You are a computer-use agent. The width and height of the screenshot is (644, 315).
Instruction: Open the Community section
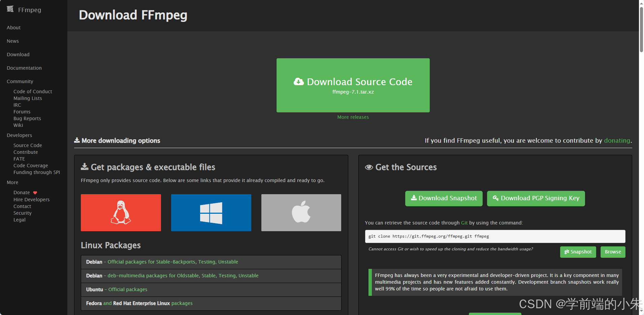20,81
